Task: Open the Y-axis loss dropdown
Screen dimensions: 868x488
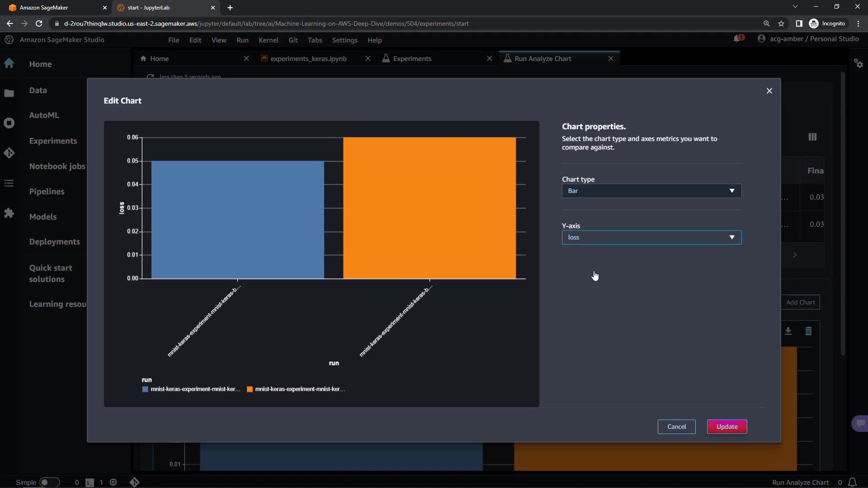Action: point(651,237)
